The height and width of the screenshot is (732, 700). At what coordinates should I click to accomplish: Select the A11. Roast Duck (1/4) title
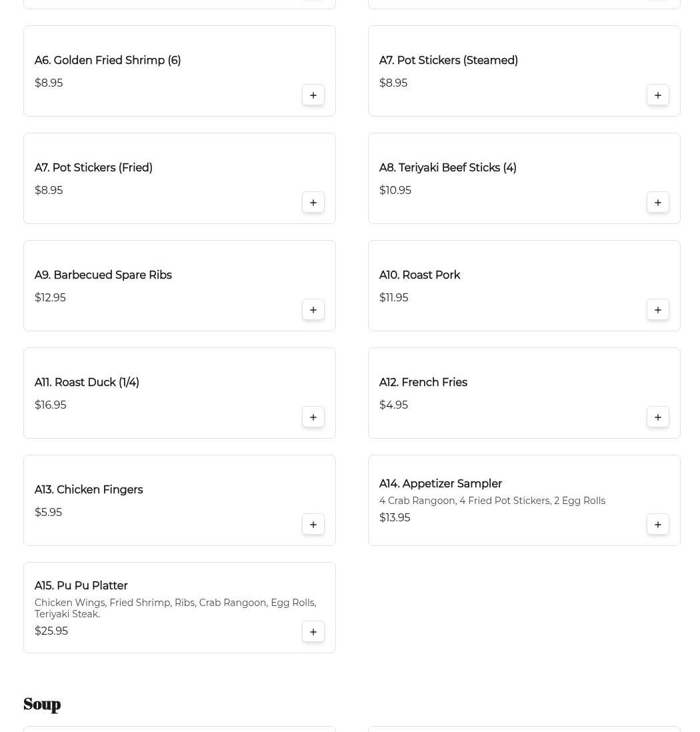(87, 383)
